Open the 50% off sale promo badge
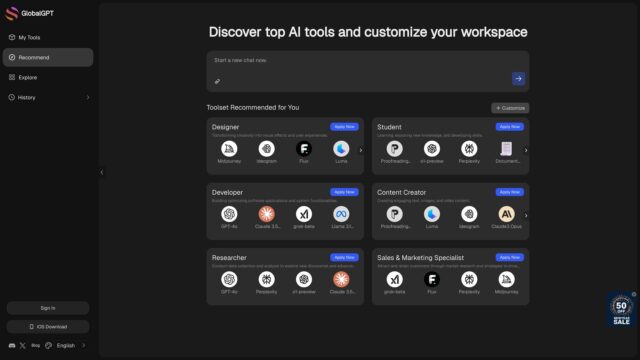 pos(621,310)
